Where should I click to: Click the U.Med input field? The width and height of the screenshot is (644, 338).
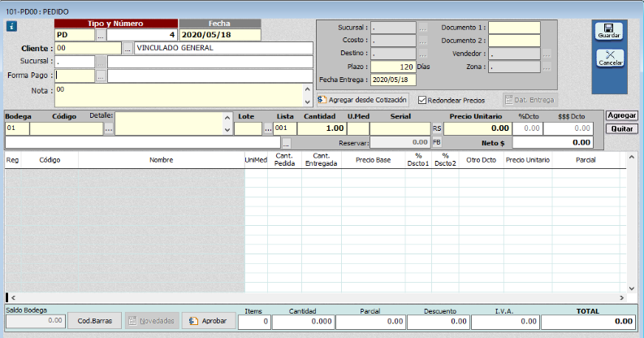tap(357, 128)
